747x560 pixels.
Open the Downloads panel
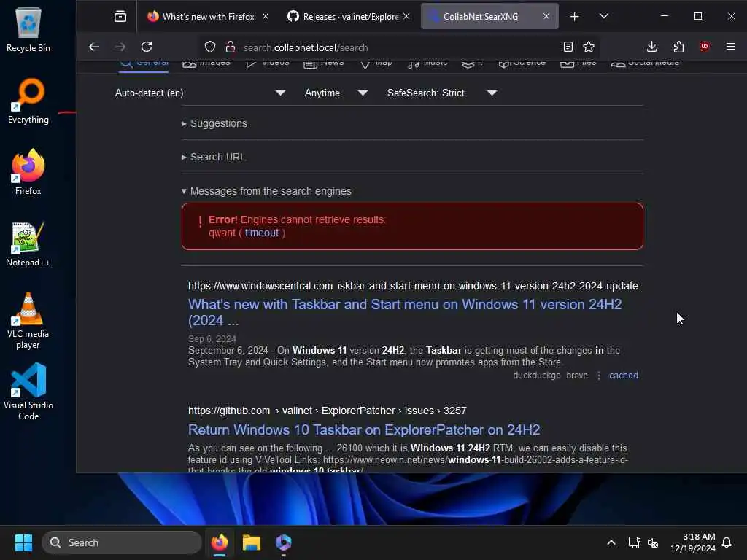click(651, 47)
